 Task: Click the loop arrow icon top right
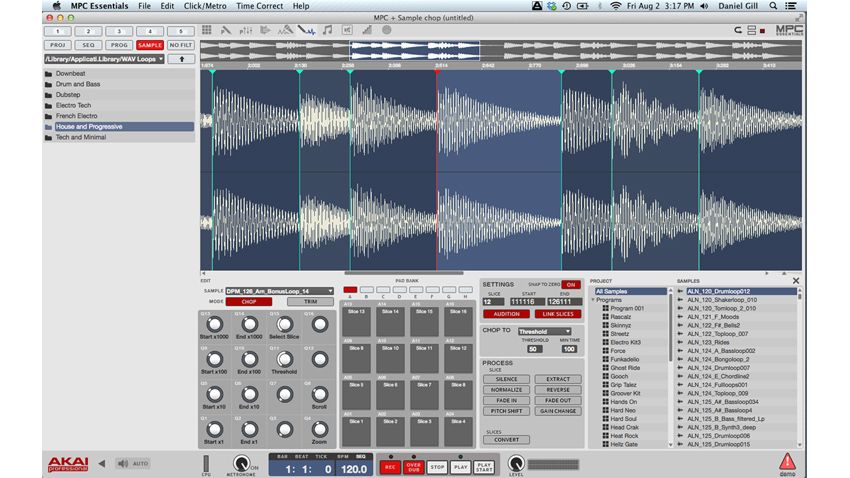pyautogui.click(x=738, y=30)
